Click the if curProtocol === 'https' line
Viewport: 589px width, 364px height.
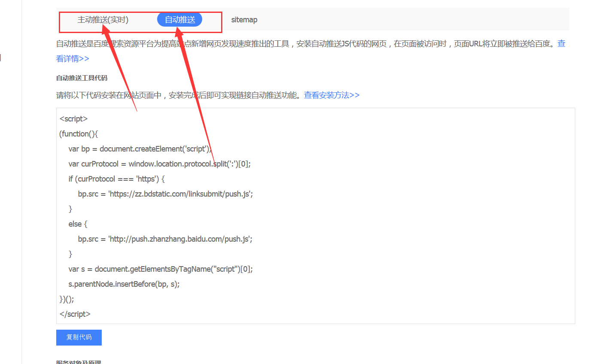(x=116, y=179)
